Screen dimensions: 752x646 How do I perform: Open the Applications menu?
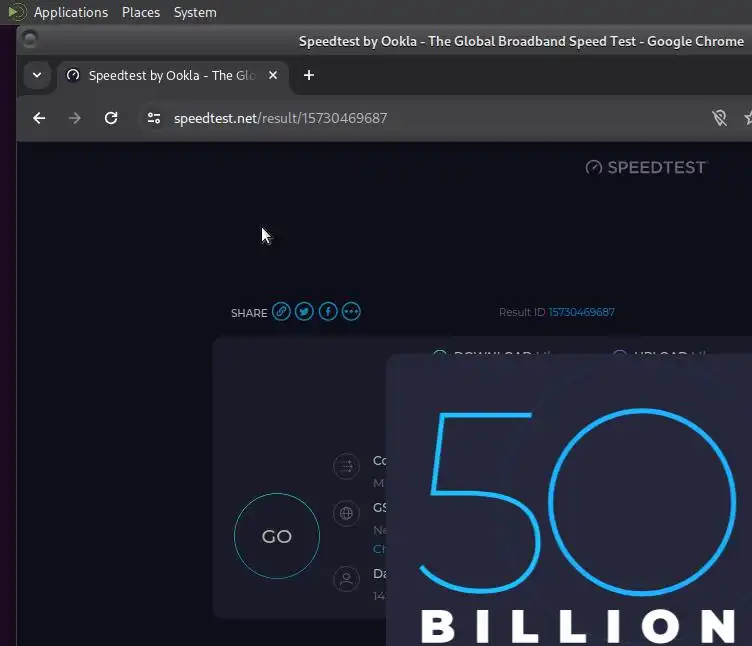point(70,12)
